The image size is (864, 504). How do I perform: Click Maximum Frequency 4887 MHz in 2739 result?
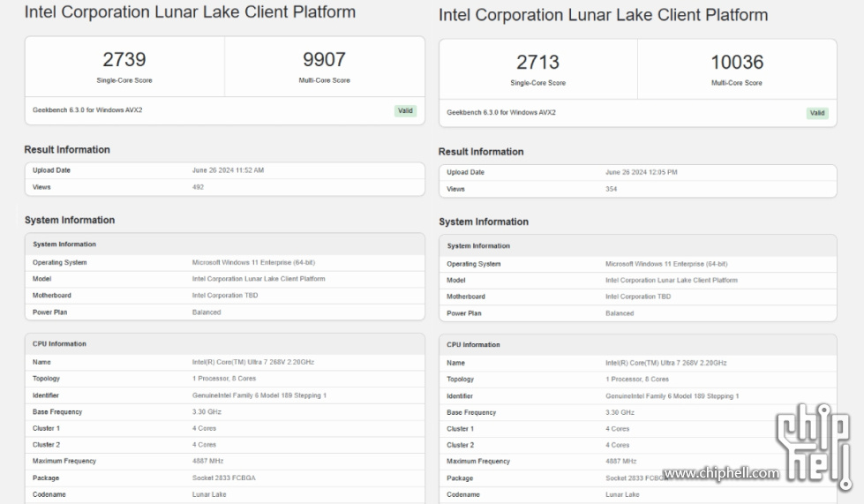coord(207,461)
